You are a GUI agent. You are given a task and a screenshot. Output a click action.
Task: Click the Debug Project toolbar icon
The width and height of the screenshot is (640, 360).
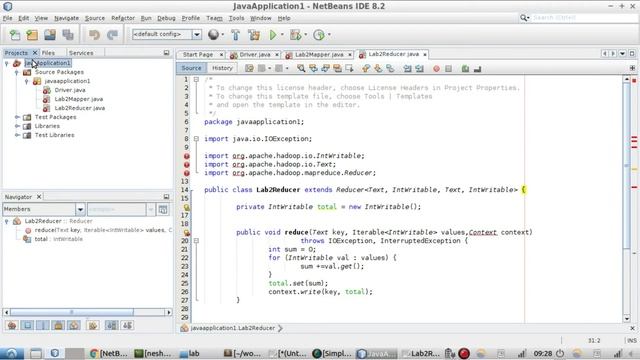click(x=295, y=35)
